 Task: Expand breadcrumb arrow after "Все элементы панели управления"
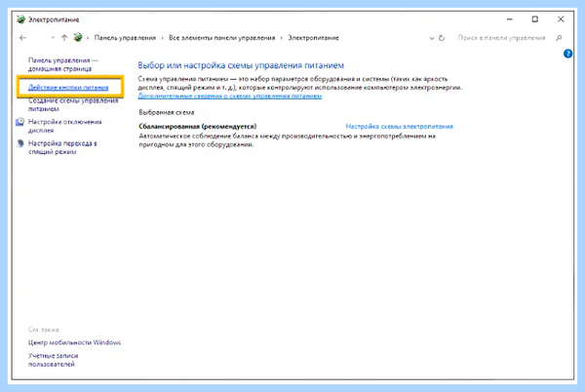tap(282, 38)
